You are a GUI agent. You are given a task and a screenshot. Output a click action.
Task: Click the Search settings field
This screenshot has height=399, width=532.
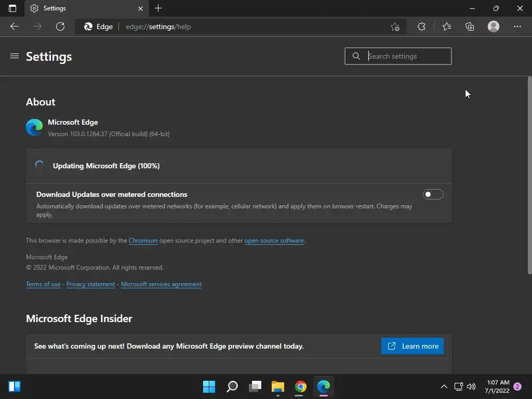(x=398, y=56)
